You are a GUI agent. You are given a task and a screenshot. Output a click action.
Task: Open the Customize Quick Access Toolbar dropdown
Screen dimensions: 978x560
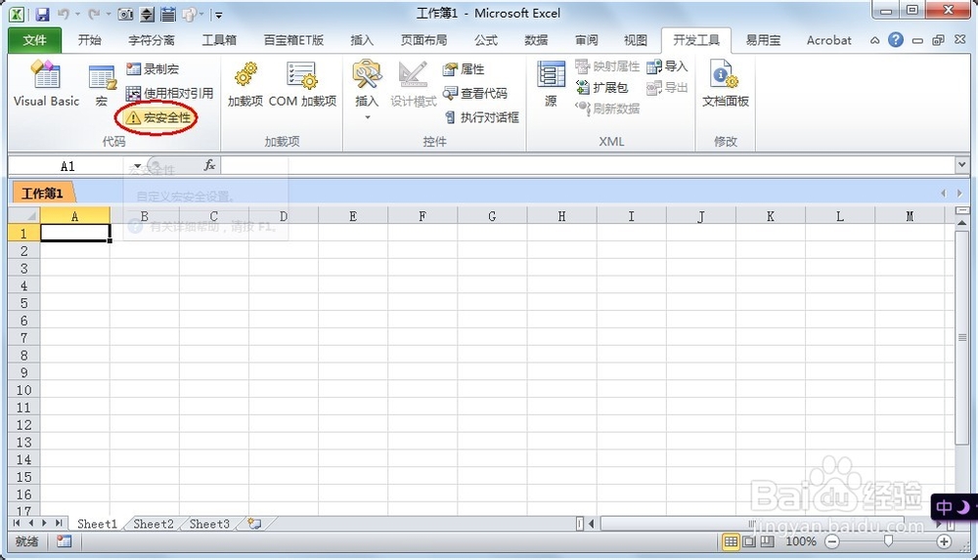pos(219,15)
